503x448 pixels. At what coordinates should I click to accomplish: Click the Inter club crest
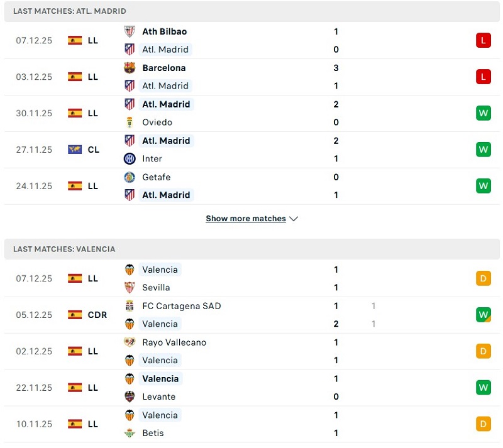(x=130, y=158)
